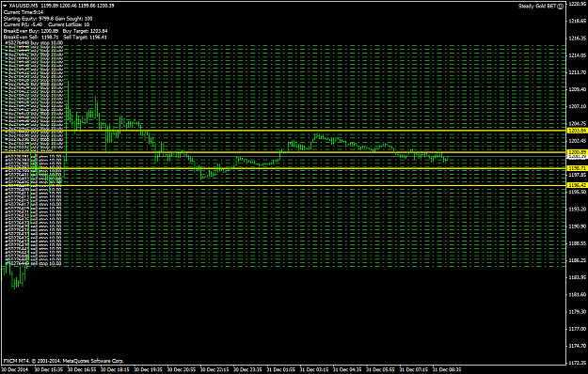
Task: Click the 'Current Time:9:14' info line
Action: (x=24, y=12)
